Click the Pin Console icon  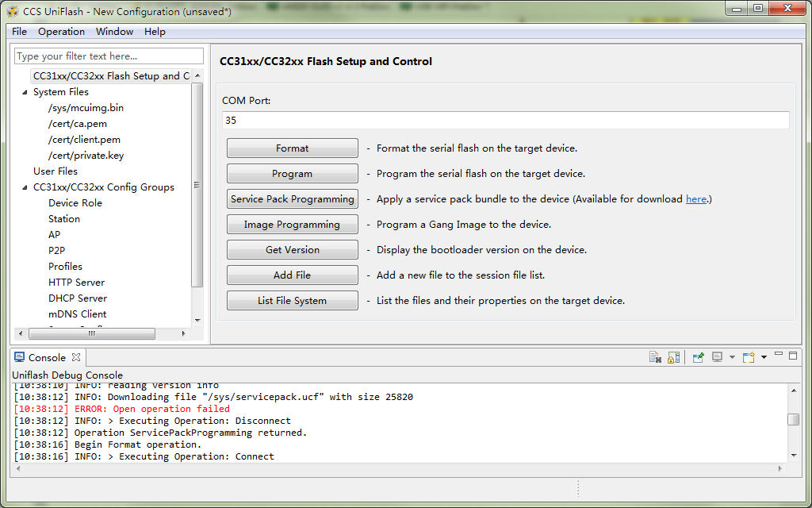pyautogui.click(x=698, y=357)
